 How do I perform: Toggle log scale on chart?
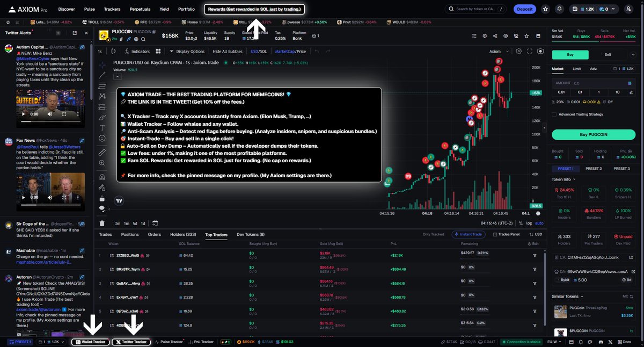(x=530, y=223)
